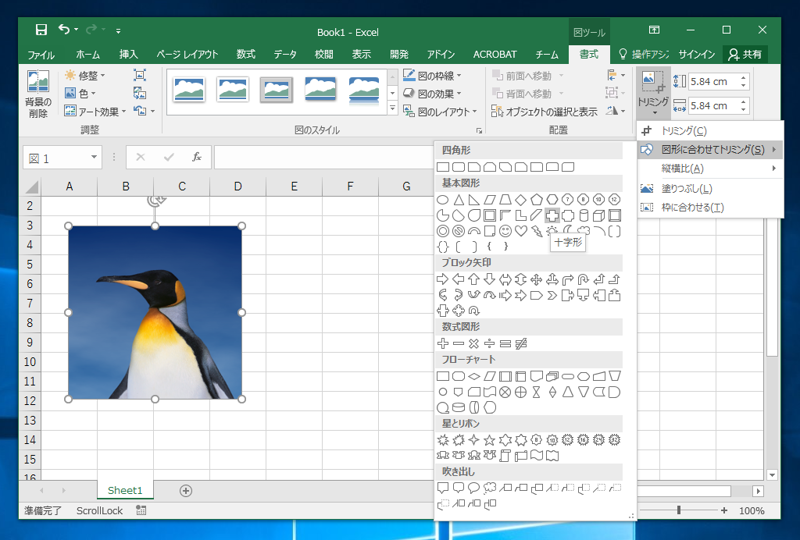Choose the heart shape from basic shapes
Image resolution: width=800 pixels, height=540 pixels.
(520, 231)
